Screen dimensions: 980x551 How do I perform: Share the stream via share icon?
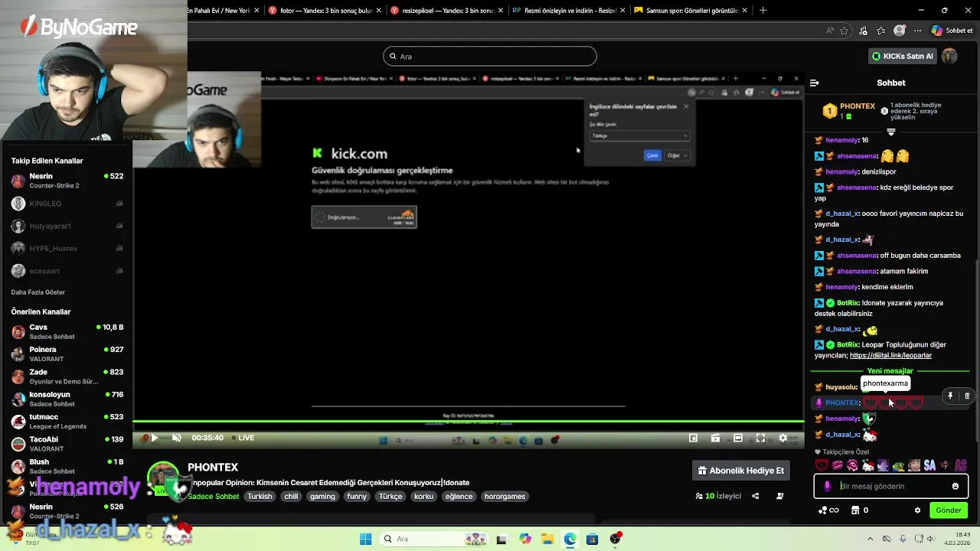(756, 496)
